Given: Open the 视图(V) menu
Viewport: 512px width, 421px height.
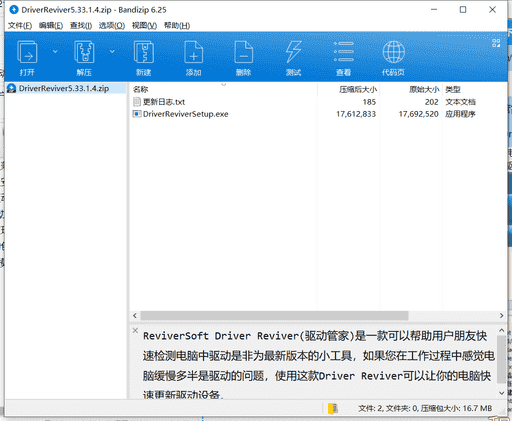Looking at the screenshot, I should [x=144, y=26].
